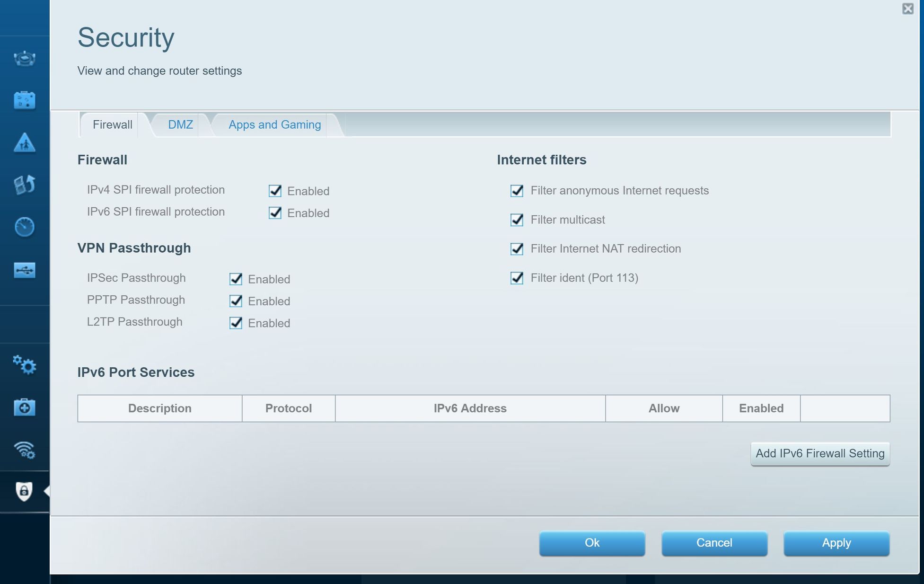Open Parental Controls warning-sign icon

pyautogui.click(x=24, y=142)
